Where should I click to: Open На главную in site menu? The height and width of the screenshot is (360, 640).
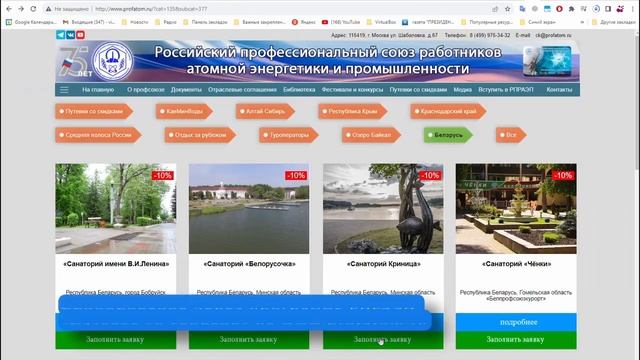click(x=98, y=89)
